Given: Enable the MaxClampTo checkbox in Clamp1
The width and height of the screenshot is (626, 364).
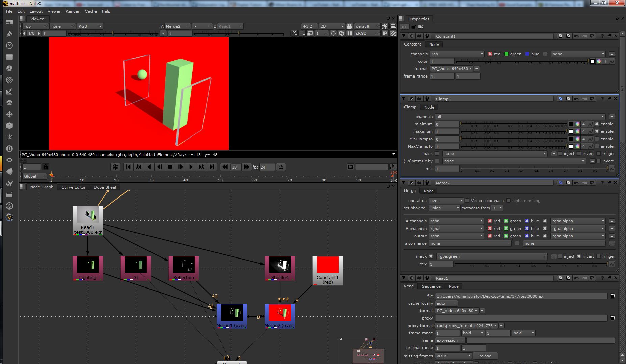Looking at the screenshot, I should coord(597,146).
